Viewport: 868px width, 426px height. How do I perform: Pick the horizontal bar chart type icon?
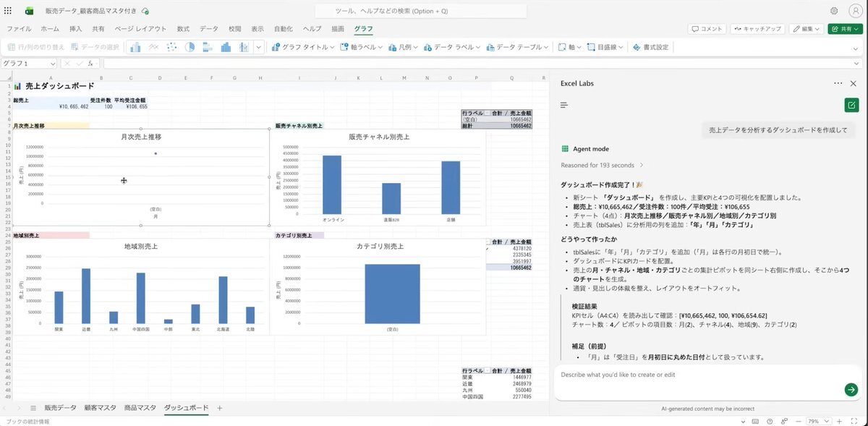coord(208,47)
